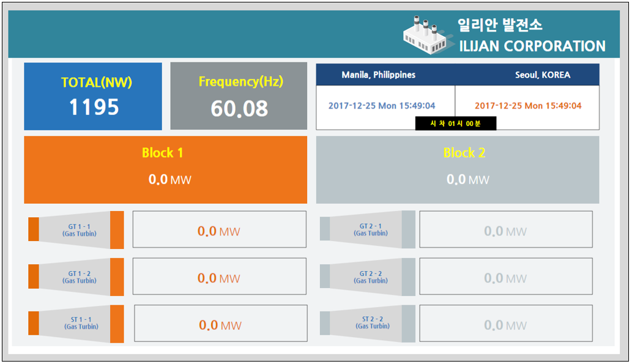This screenshot has height=364, width=632.
Task: Open the orange Block 1 panel
Action: (x=166, y=169)
